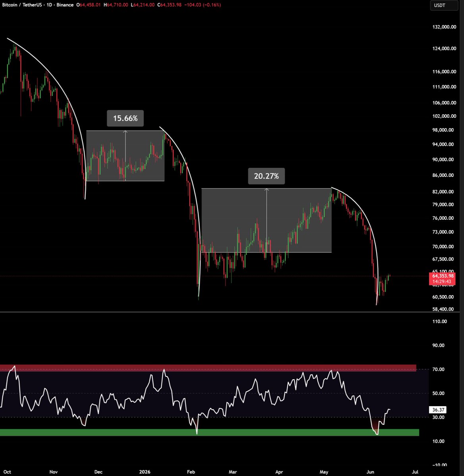
Task: Select the red overbought zone rectangle
Action: tap(208, 368)
